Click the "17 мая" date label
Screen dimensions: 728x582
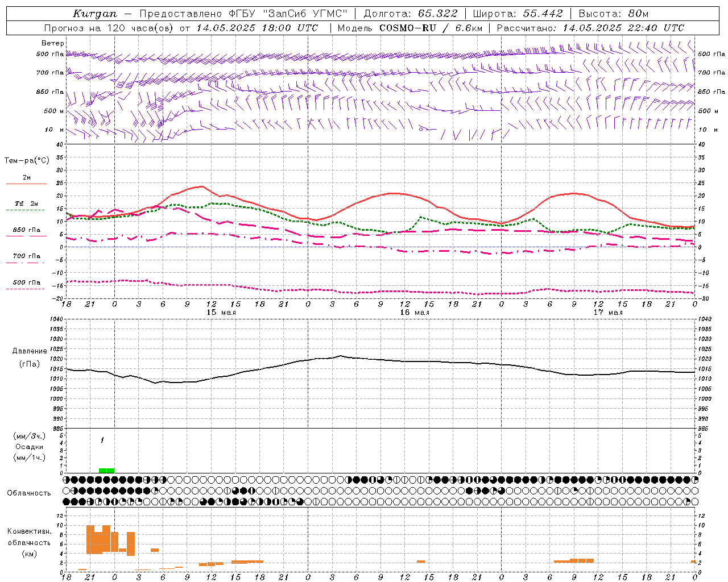pos(607,313)
